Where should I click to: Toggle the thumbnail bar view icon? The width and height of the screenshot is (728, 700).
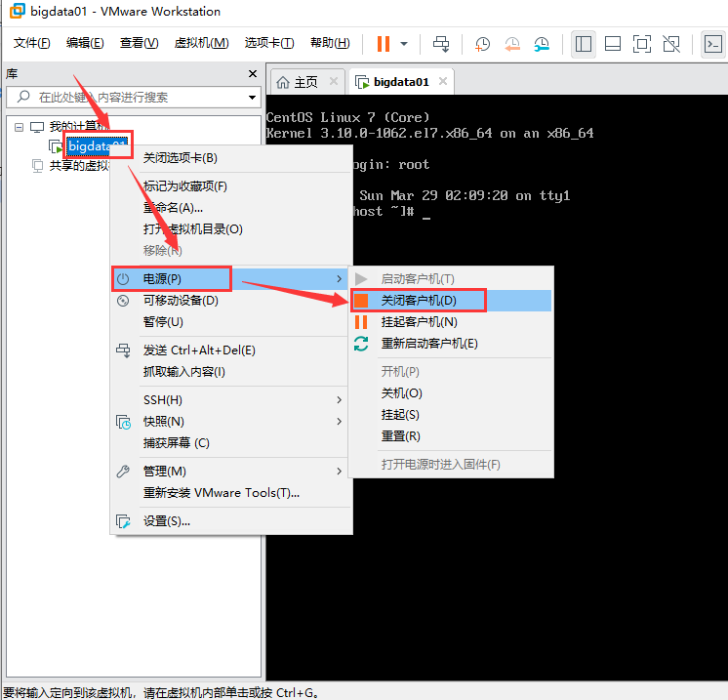613,44
